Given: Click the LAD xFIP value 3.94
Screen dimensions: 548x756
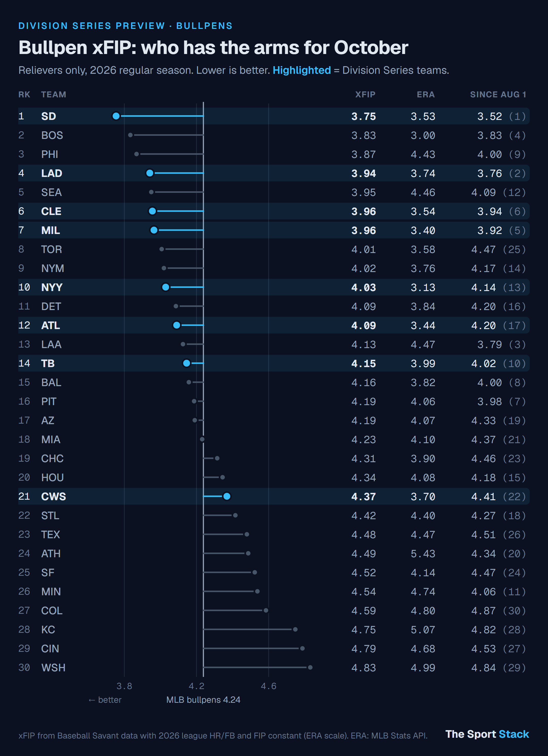Looking at the screenshot, I should click(x=363, y=173).
